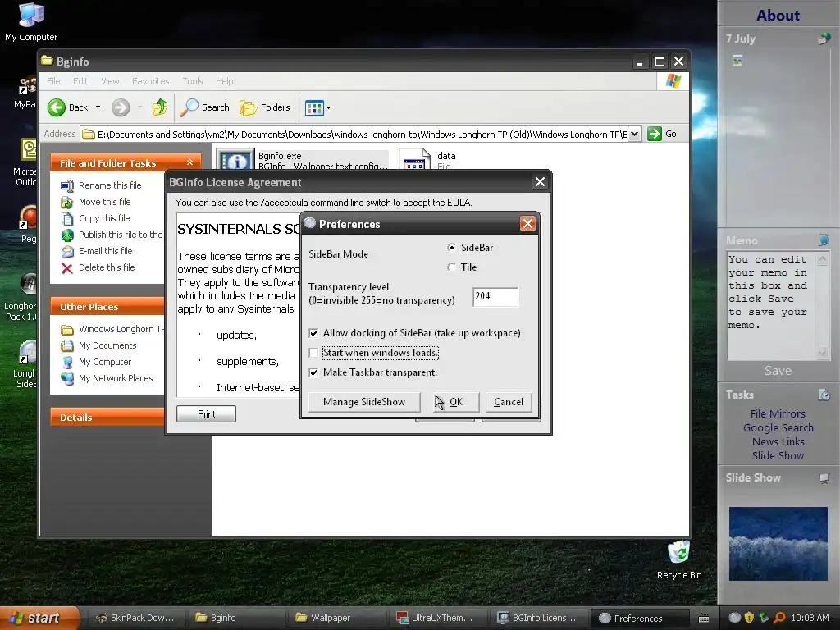This screenshot has height=630, width=840.
Task: Click the Go button beside address bar
Action: (x=662, y=134)
